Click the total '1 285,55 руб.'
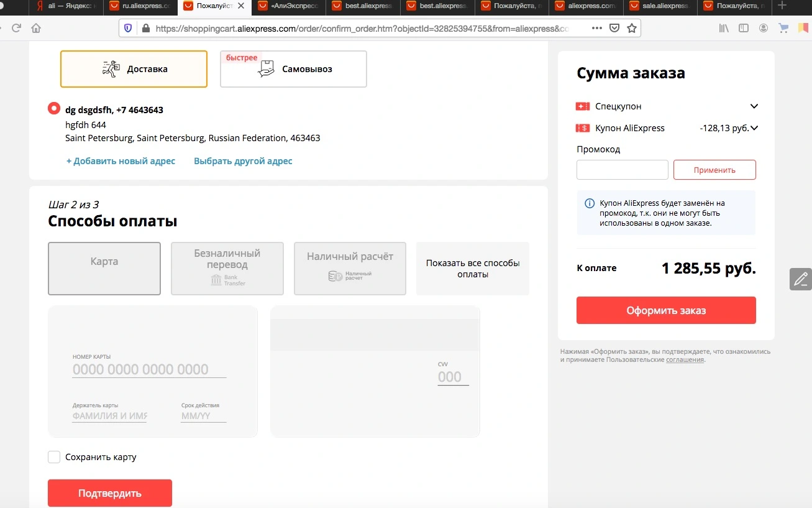812x508 pixels. [709, 269]
